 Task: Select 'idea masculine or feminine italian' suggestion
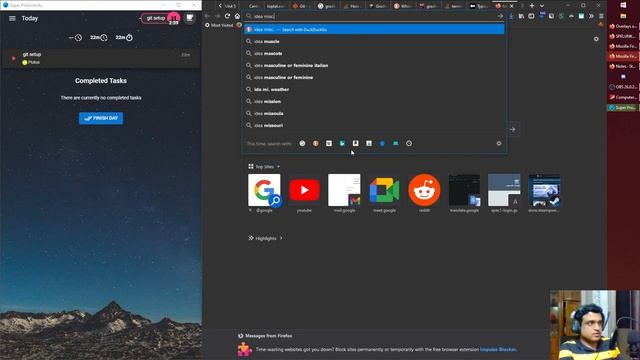click(x=374, y=65)
